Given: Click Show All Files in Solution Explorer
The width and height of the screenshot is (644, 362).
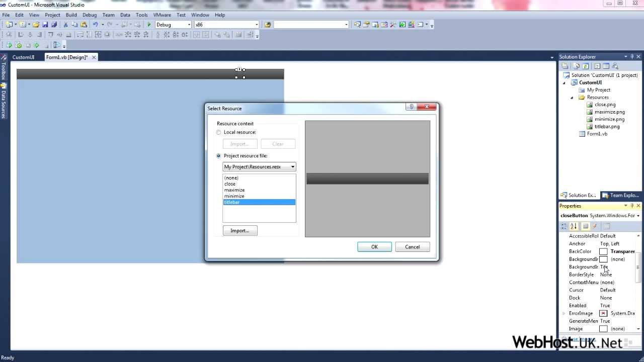Looking at the screenshot, I should tap(577, 66).
